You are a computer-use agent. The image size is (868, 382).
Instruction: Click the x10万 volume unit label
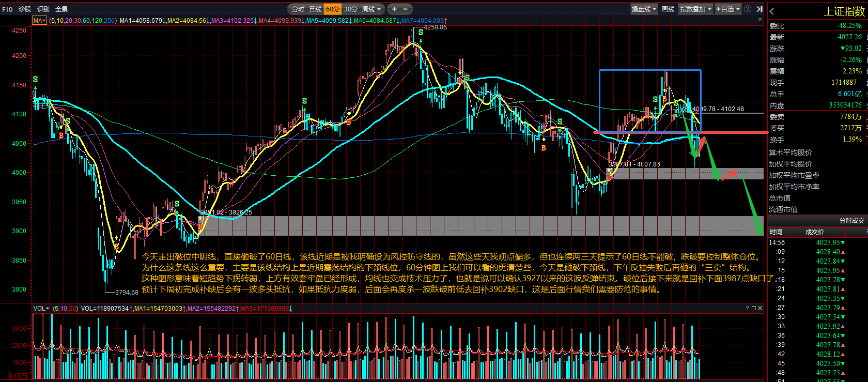click(18, 376)
